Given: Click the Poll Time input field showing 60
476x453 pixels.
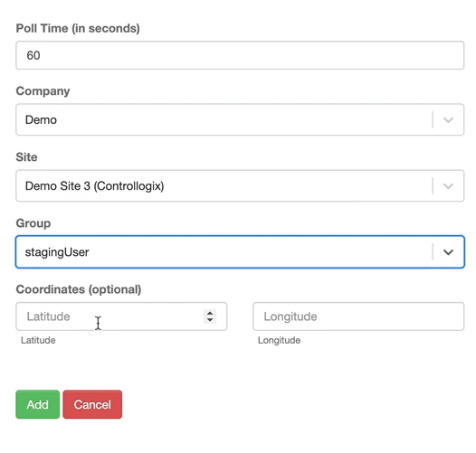Looking at the screenshot, I should (x=240, y=55).
